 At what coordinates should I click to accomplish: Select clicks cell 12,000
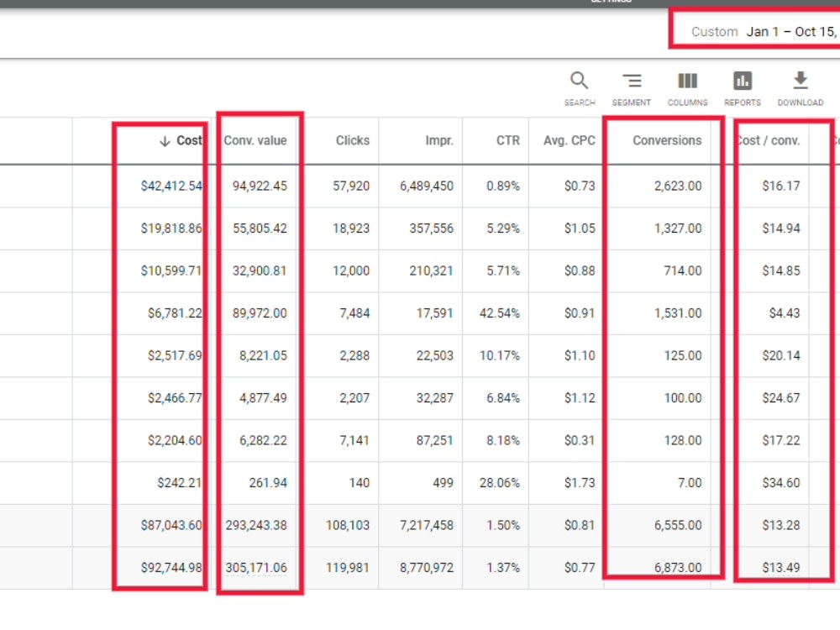(351, 270)
